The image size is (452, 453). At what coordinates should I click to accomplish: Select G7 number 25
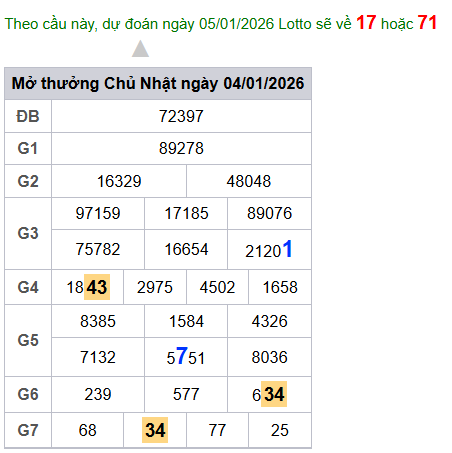click(x=280, y=430)
